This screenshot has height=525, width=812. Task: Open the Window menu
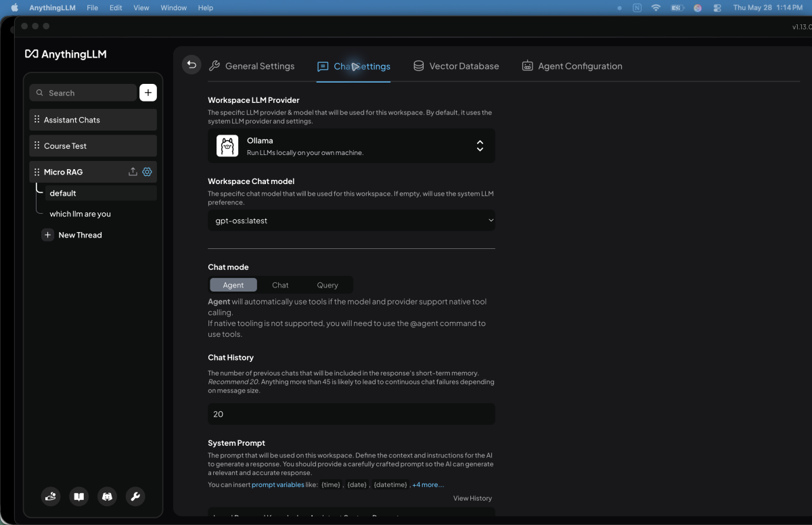click(173, 7)
